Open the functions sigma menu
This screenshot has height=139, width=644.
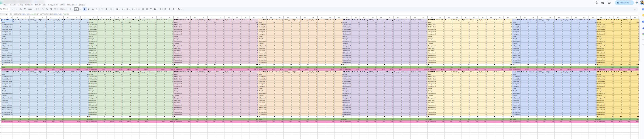pyautogui.click(x=160, y=9)
